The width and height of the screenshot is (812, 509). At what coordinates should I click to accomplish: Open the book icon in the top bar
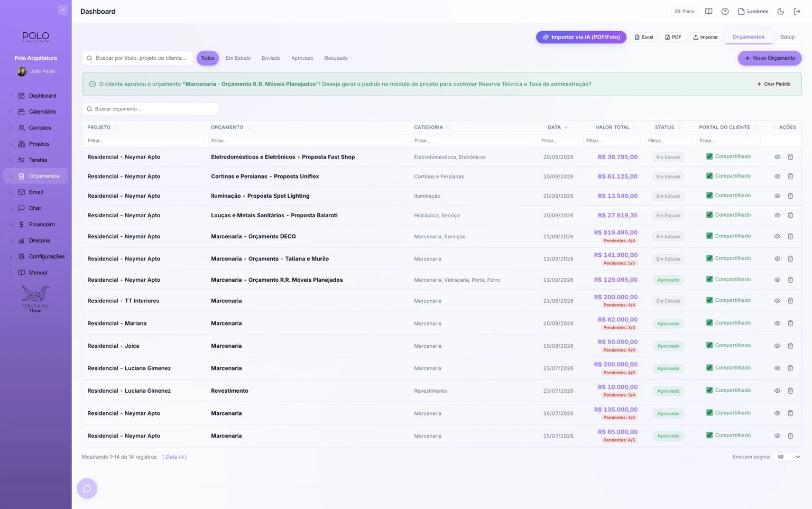[x=708, y=11]
